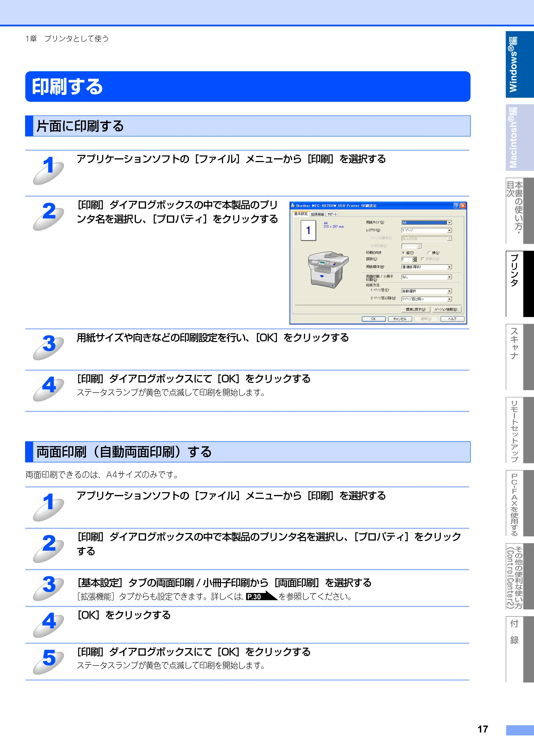Open the PC-FAXを使用する side tab

(520, 503)
